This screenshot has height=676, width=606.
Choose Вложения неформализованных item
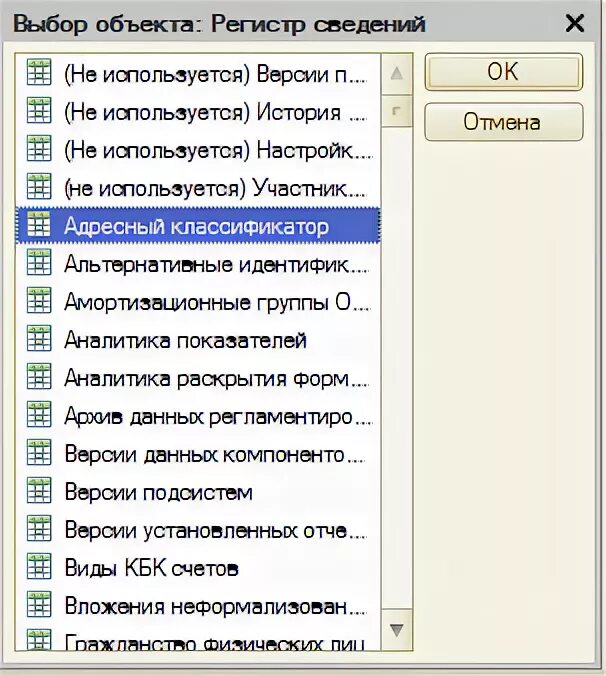pos(198,605)
